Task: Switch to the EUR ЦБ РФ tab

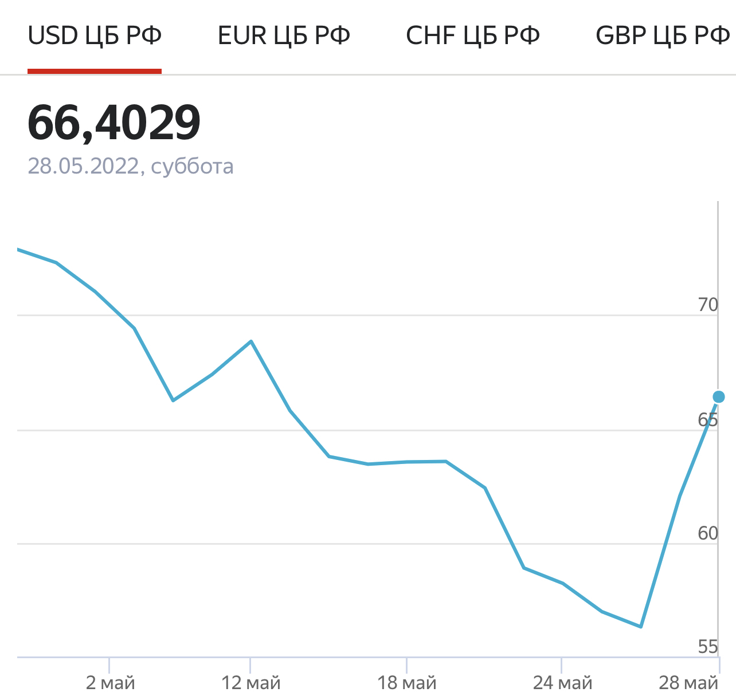Action: click(x=284, y=36)
